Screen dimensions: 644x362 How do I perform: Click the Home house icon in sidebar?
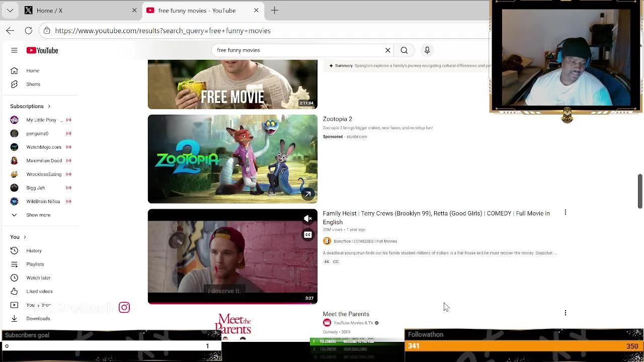click(14, 70)
